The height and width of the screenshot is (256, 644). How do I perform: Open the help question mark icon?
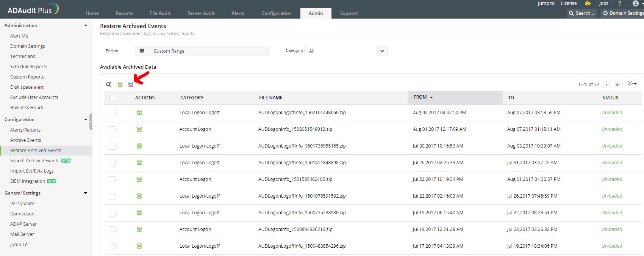pos(619,3)
